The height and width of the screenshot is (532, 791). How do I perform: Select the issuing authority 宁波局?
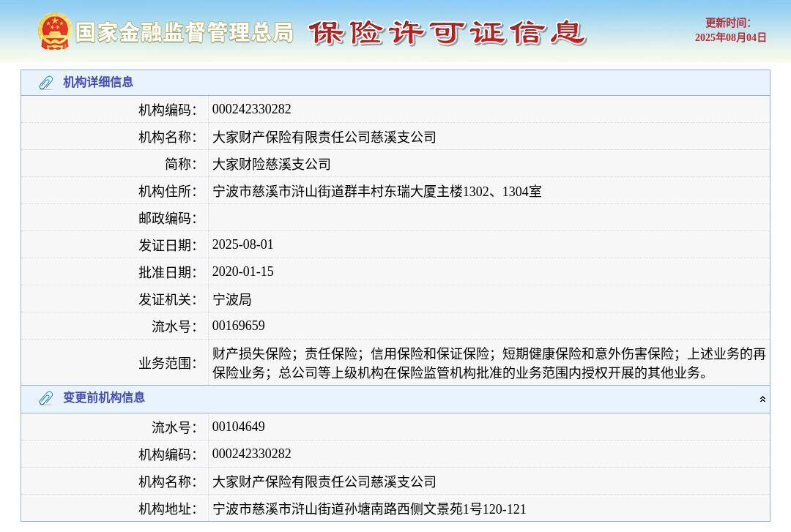(x=232, y=299)
